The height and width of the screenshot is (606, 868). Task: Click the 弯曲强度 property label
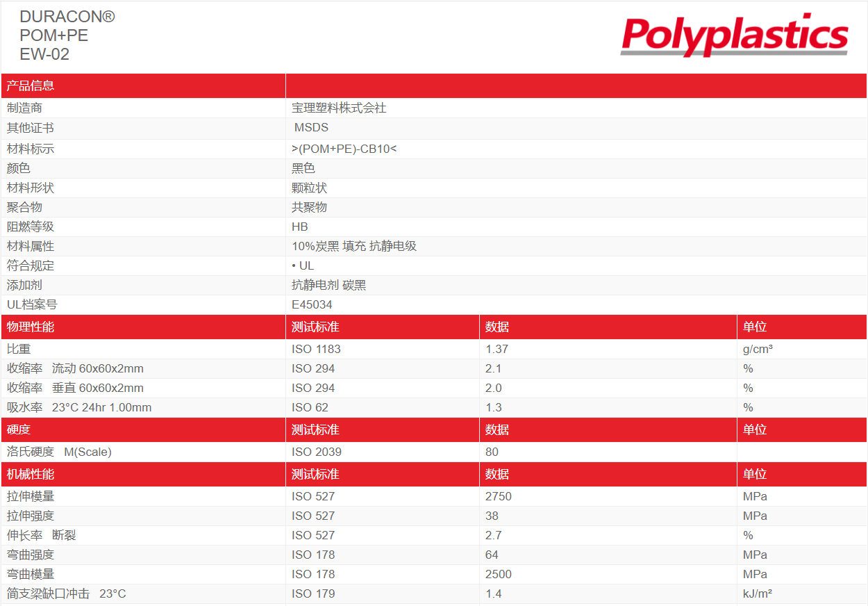point(31,555)
